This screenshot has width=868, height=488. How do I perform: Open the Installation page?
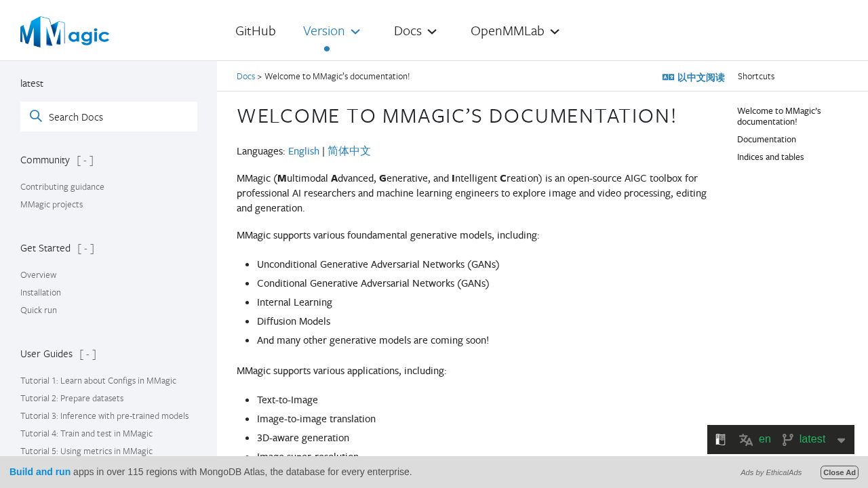[41, 292]
